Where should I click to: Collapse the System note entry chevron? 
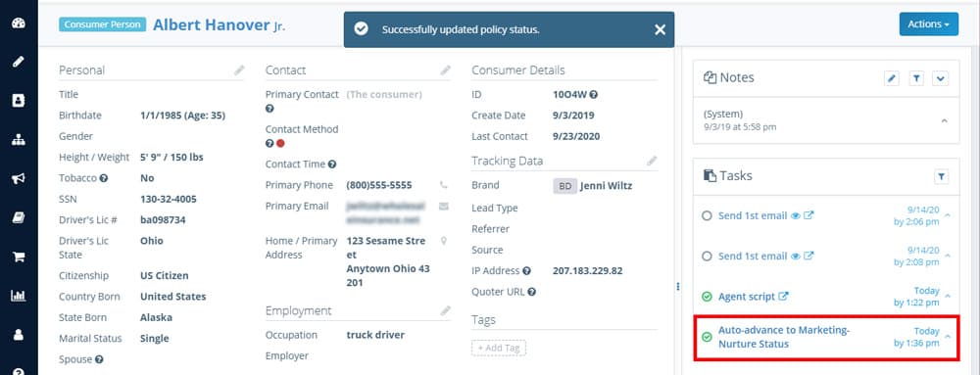click(945, 121)
